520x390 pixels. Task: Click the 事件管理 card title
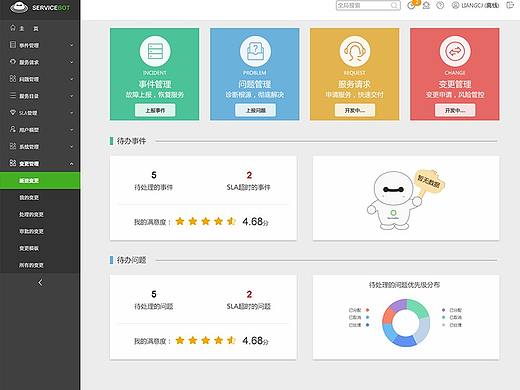point(155,84)
